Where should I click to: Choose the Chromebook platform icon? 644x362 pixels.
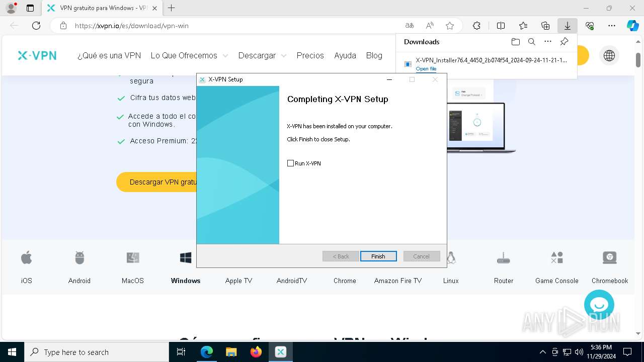[x=610, y=258]
